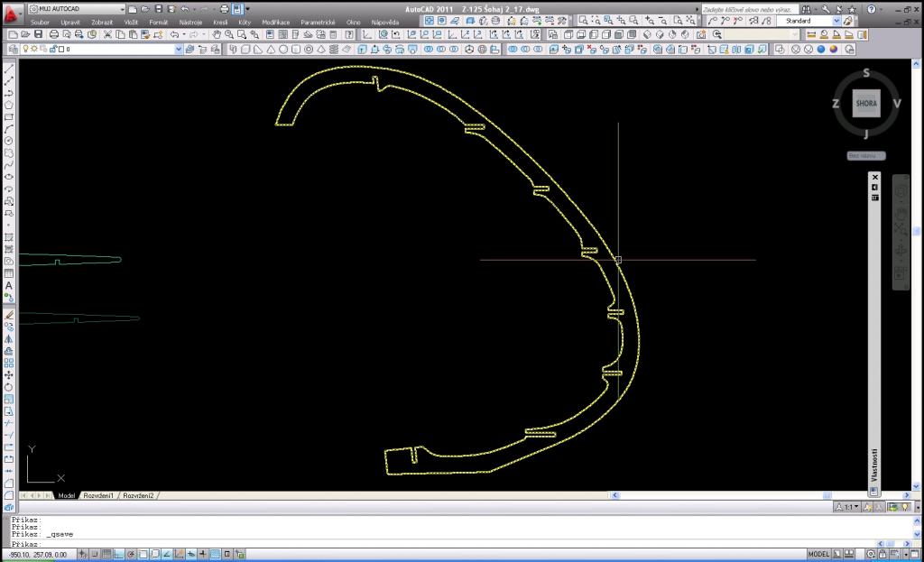Click the Help question mark icon
Image resolution: width=924 pixels, height=562 pixels.
coord(872,8)
